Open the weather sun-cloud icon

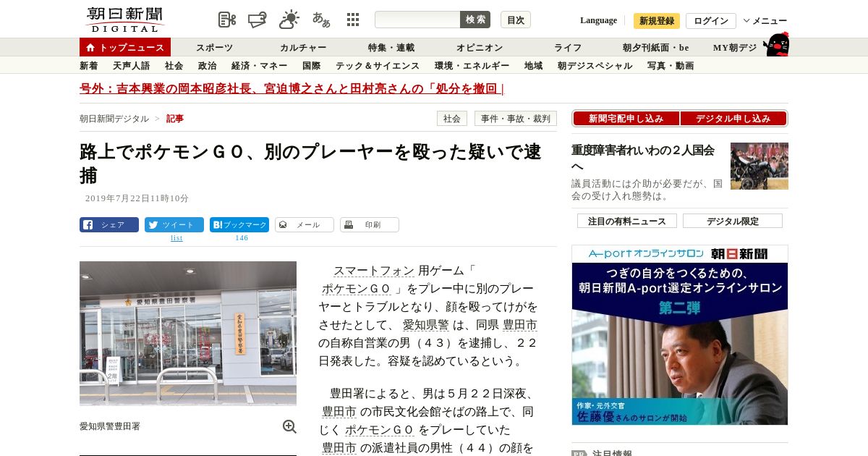pyautogui.click(x=289, y=20)
